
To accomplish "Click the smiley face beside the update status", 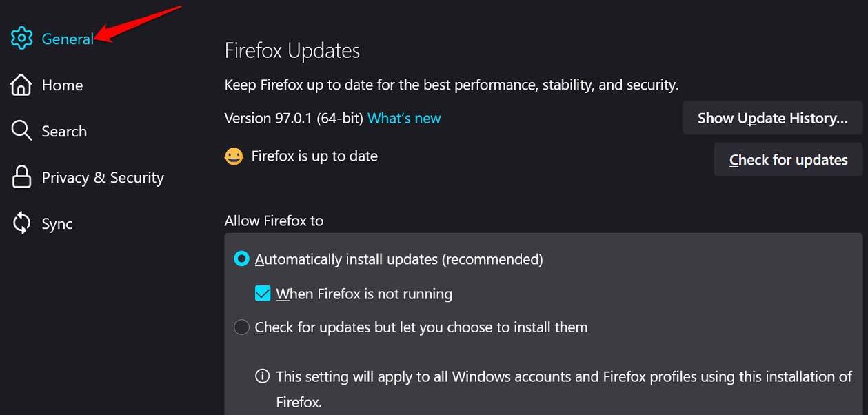I will 234,156.
